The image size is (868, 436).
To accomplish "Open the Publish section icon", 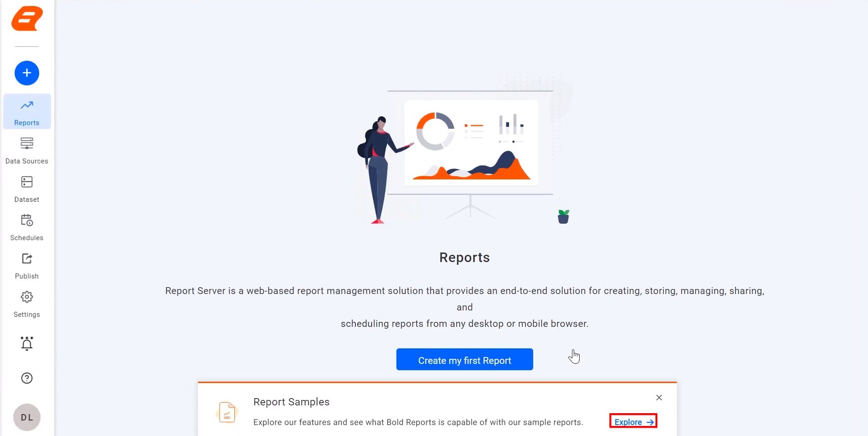I will click(26, 259).
